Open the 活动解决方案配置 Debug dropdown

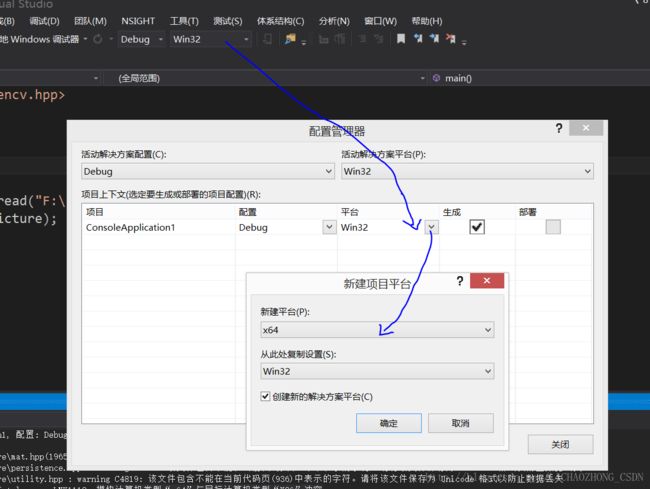pos(208,171)
